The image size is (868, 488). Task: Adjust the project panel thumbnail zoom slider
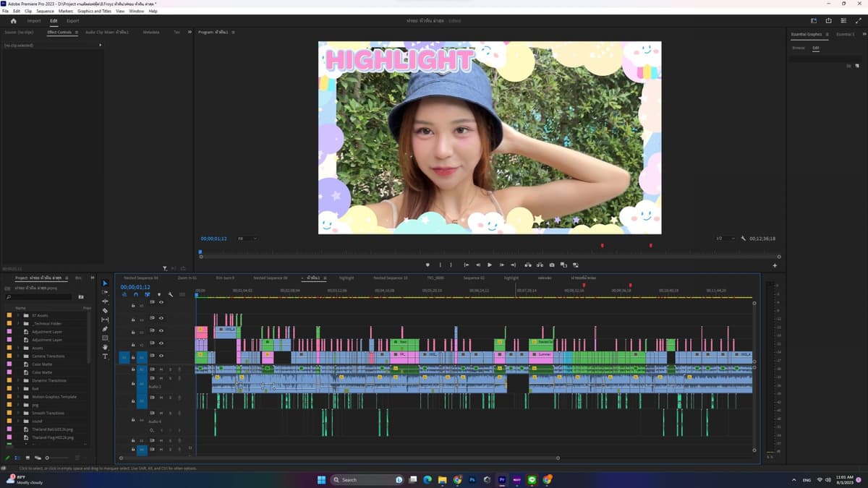56,458
